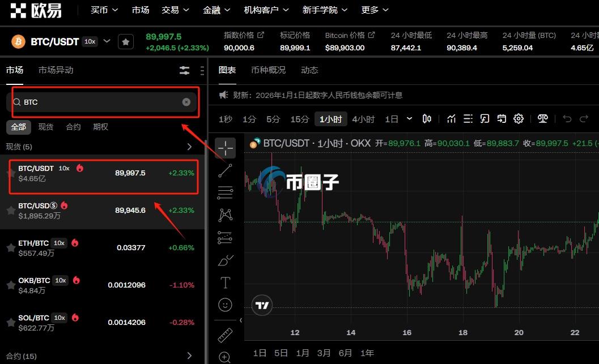Select the 现货 filter tab
Image resolution: width=599 pixels, height=364 pixels.
coord(45,127)
